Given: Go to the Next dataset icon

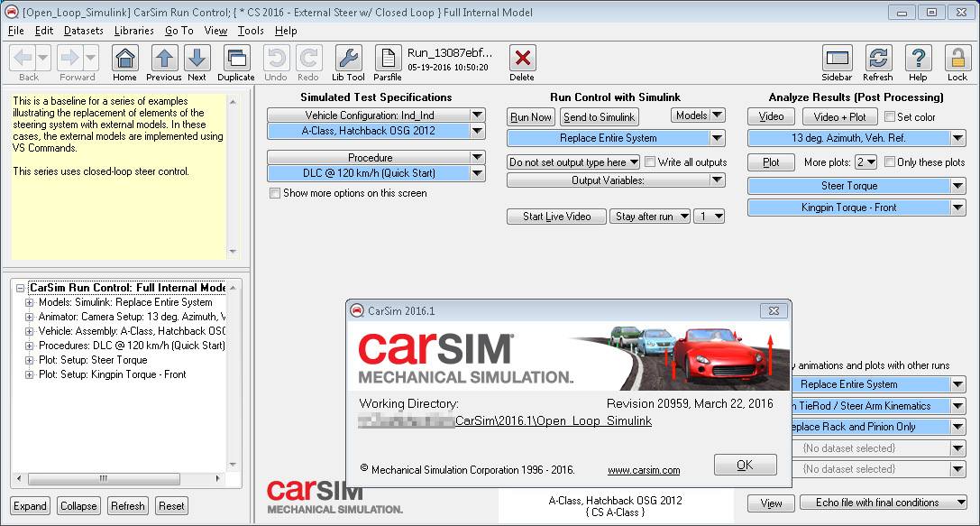Looking at the screenshot, I should coord(197,58).
